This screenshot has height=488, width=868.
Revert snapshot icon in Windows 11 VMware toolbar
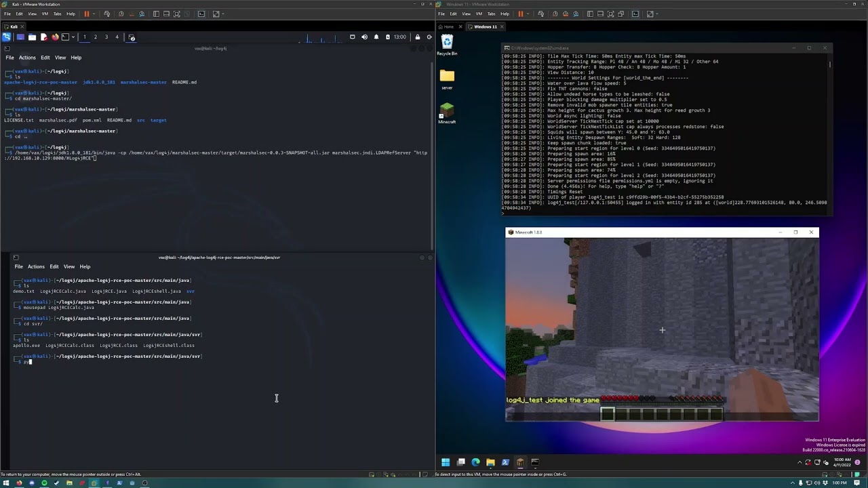click(x=566, y=14)
